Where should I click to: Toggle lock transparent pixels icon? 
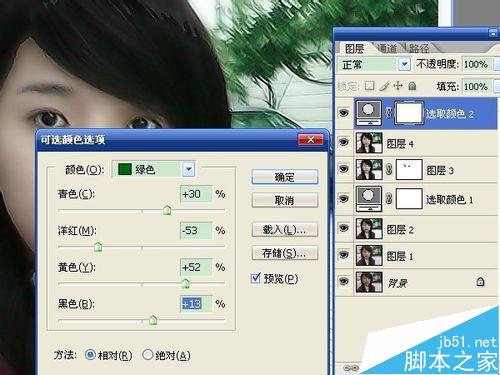tap(369, 86)
